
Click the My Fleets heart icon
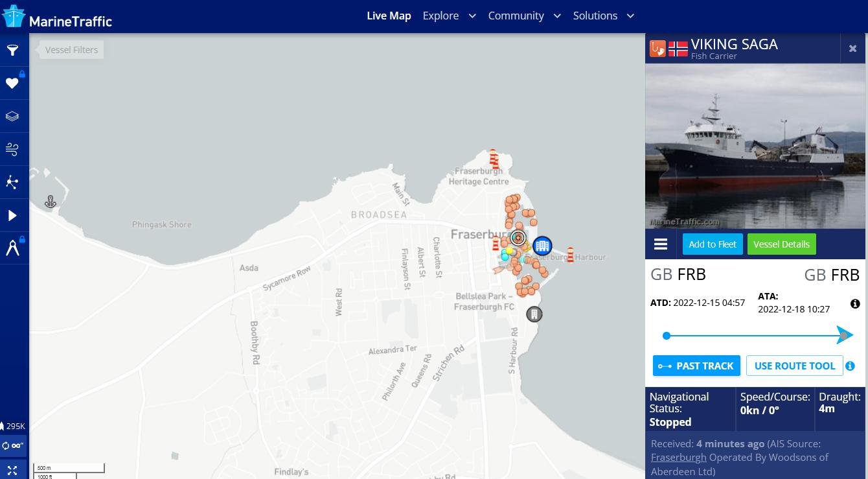click(x=12, y=83)
